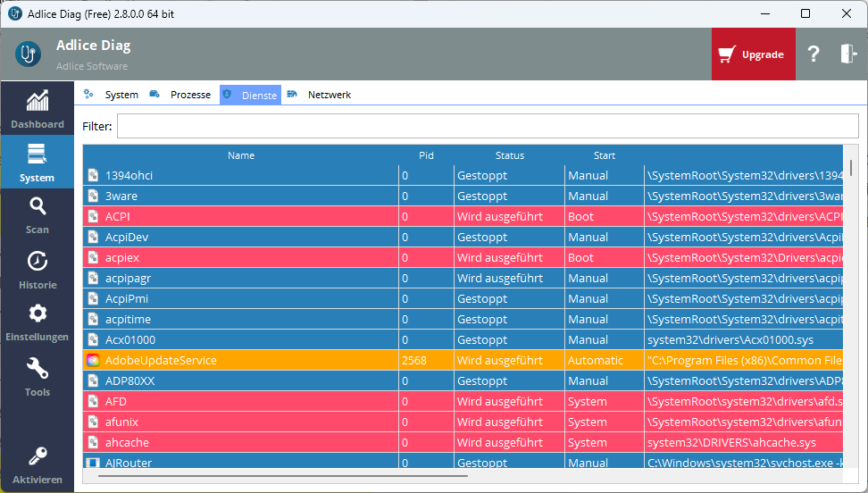Image resolution: width=868 pixels, height=493 pixels.
Task: Select the AcpiPmi service name
Action: (x=127, y=299)
